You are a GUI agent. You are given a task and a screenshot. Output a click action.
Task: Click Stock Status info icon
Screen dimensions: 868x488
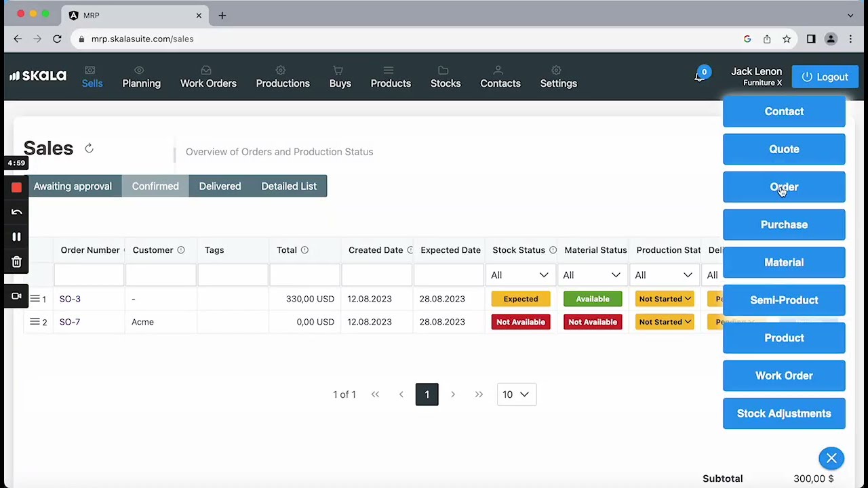pos(553,250)
